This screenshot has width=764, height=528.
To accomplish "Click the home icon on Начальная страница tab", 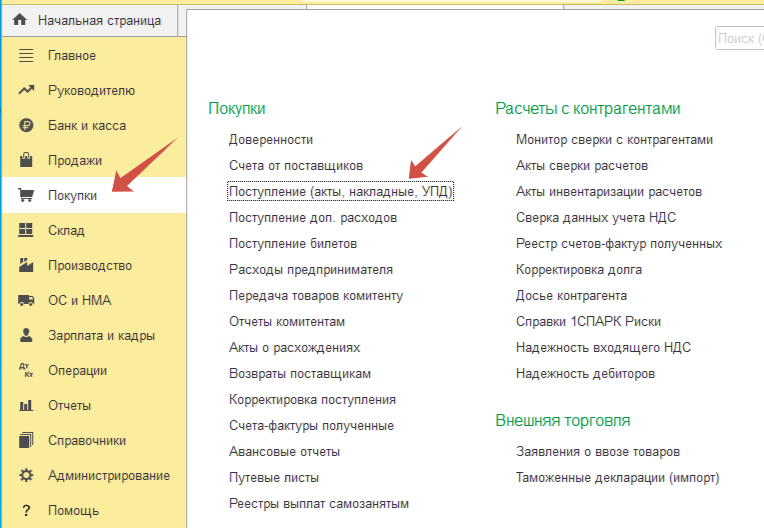I will [x=19, y=20].
